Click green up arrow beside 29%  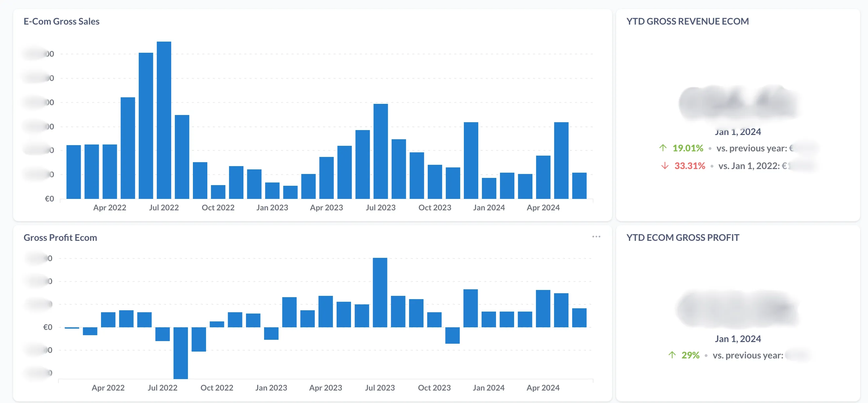(x=672, y=355)
